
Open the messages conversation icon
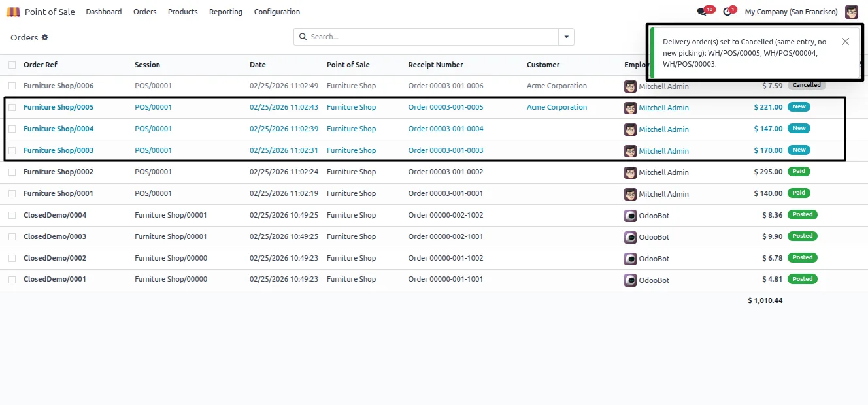[702, 12]
